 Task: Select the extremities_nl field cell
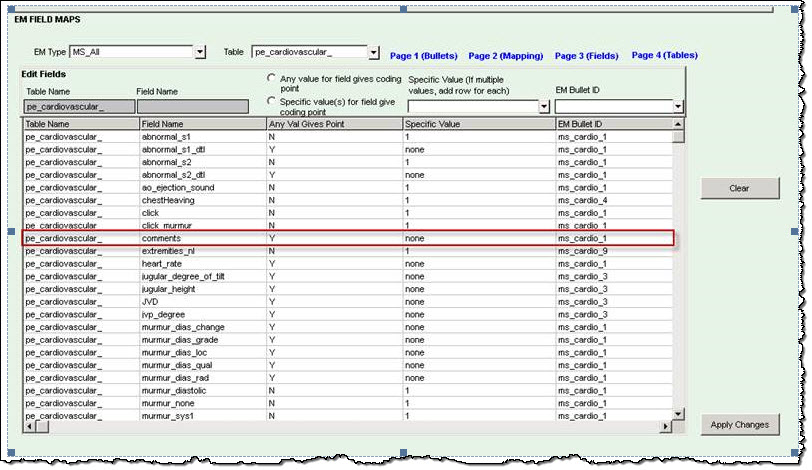coord(203,251)
